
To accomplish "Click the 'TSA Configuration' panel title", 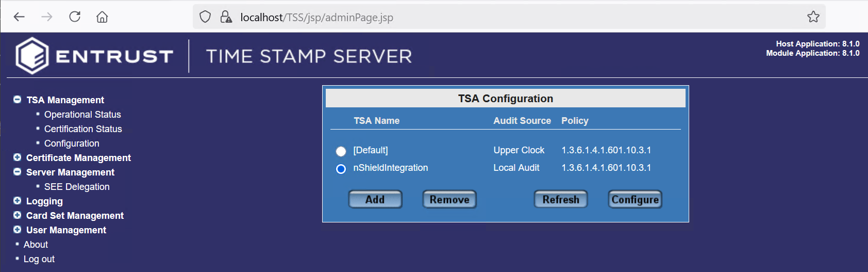I will [506, 99].
